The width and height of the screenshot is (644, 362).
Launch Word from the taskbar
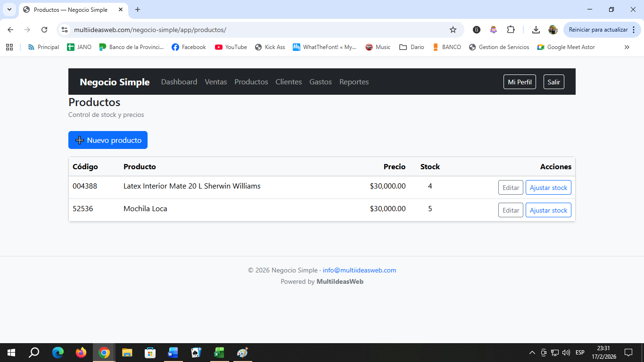coord(173,352)
